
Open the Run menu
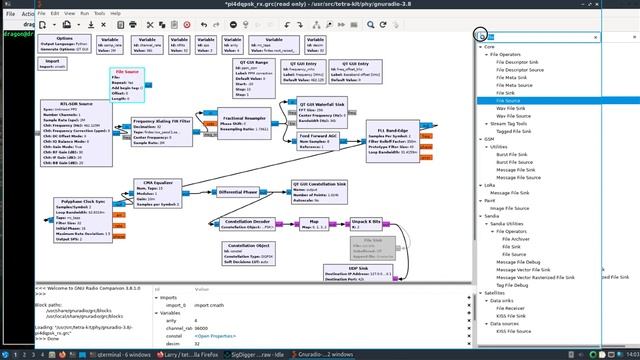coord(84,13)
